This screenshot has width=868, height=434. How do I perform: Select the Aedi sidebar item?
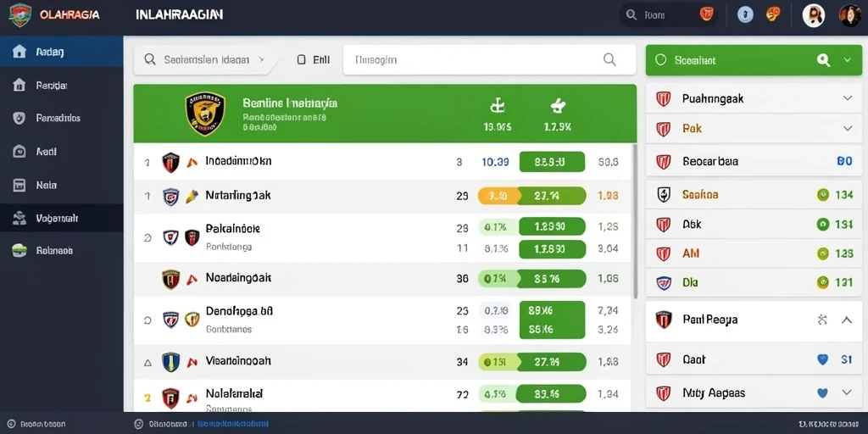(x=61, y=151)
